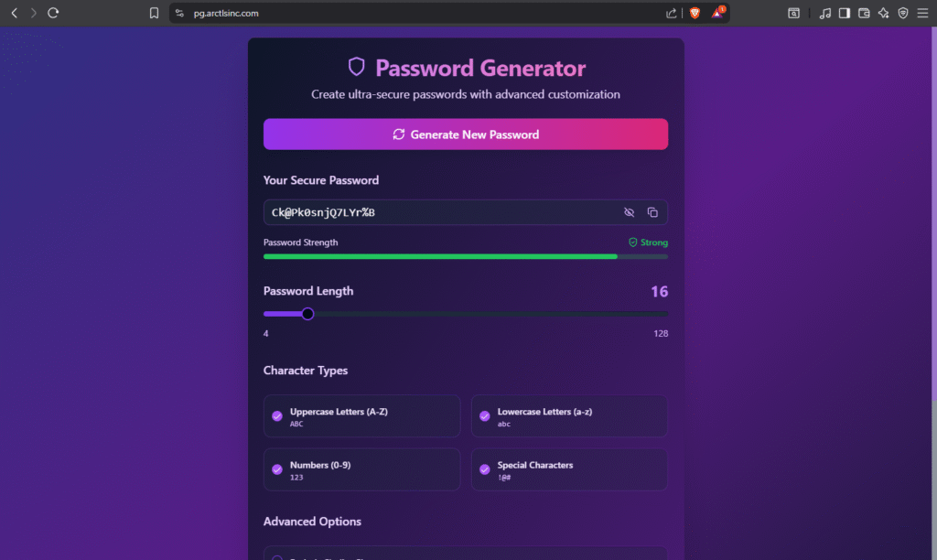
Task: Reload the password generator page
Action: [x=53, y=13]
